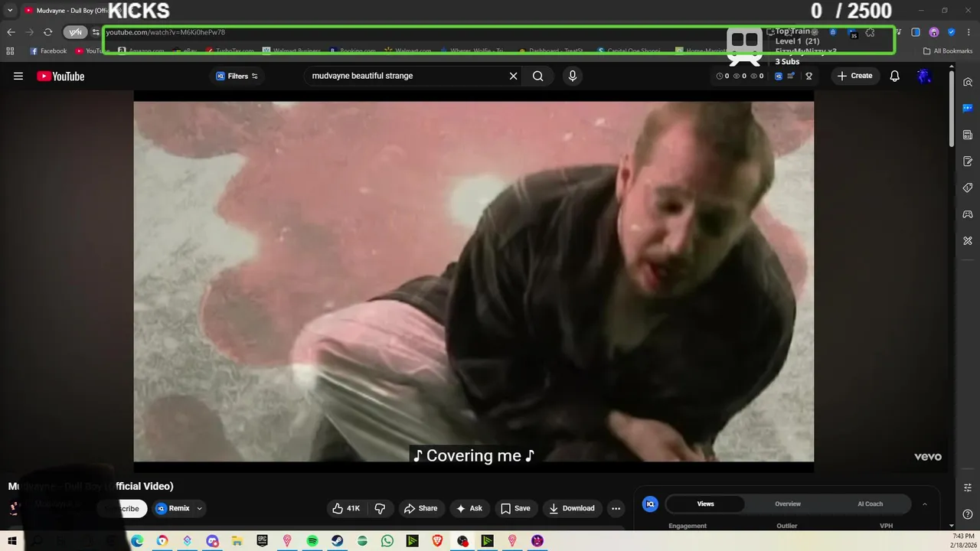
Task: Click the Remix button
Action: point(173,508)
